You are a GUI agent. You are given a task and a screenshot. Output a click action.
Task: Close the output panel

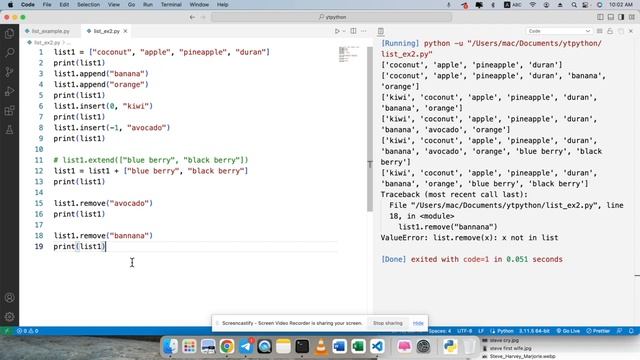pyautogui.click(x=631, y=31)
